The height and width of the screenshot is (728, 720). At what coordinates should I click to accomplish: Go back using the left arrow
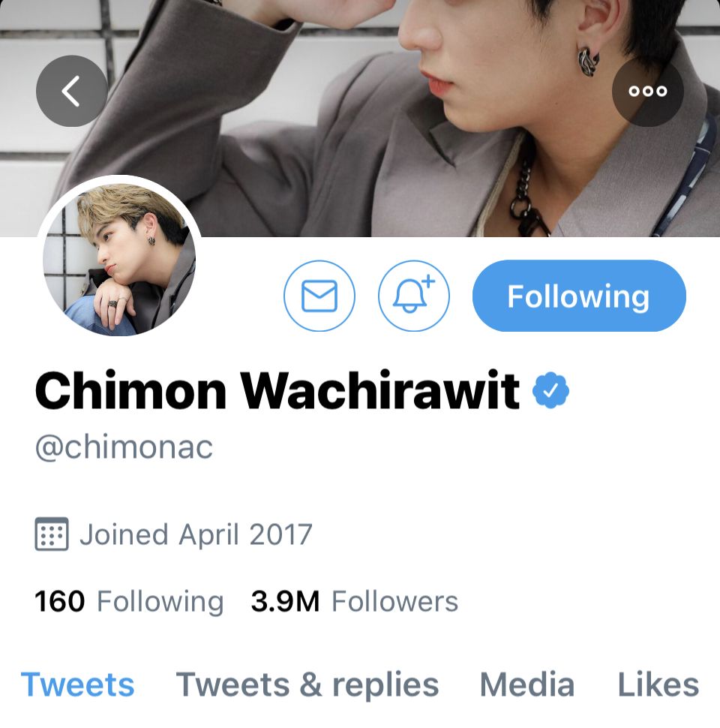point(72,91)
